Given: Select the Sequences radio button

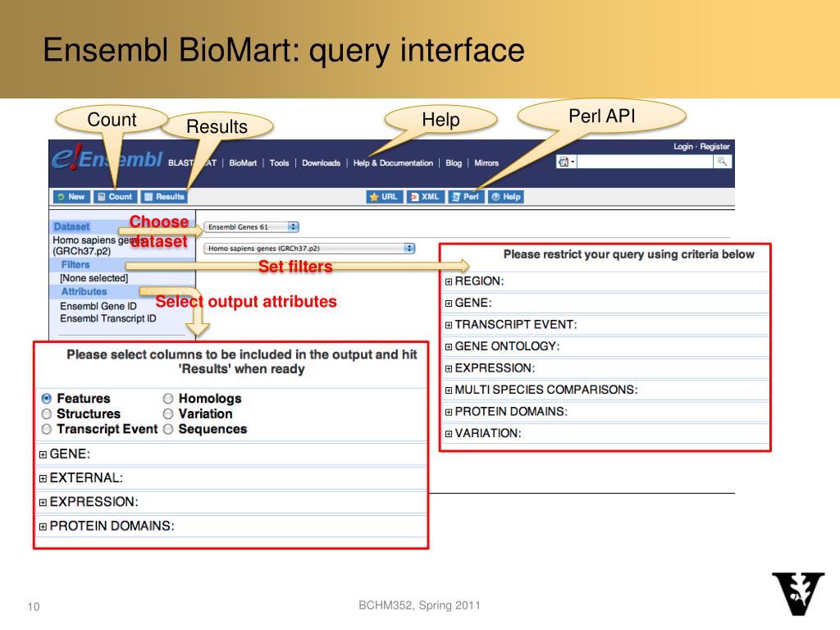Looking at the screenshot, I should pos(168,429).
